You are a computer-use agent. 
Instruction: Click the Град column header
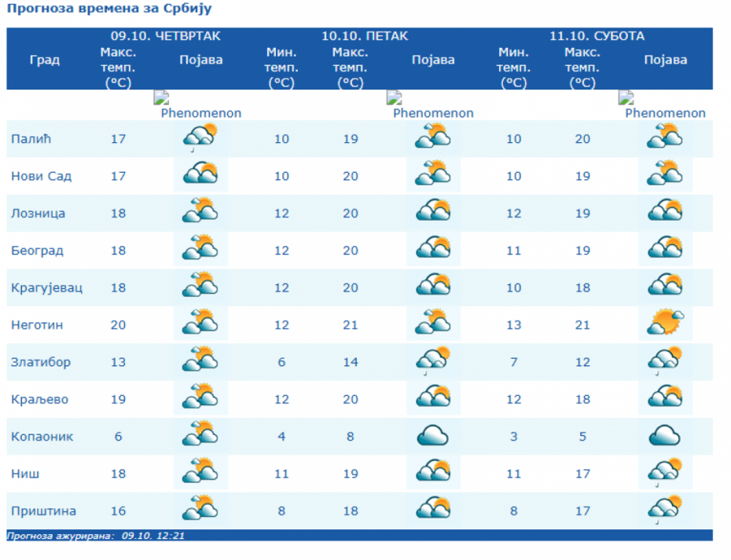(x=45, y=60)
